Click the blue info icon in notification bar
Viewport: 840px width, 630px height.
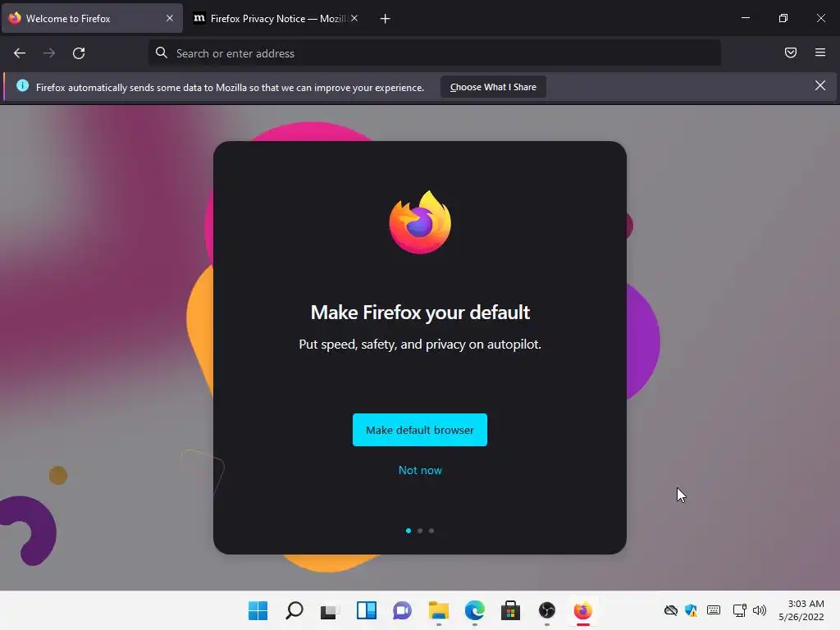point(22,85)
